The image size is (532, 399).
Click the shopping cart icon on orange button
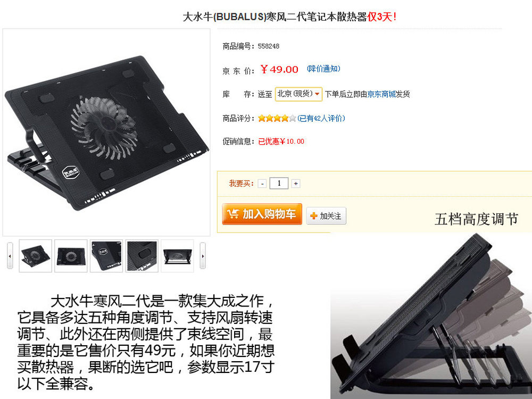pyautogui.click(x=233, y=214)
